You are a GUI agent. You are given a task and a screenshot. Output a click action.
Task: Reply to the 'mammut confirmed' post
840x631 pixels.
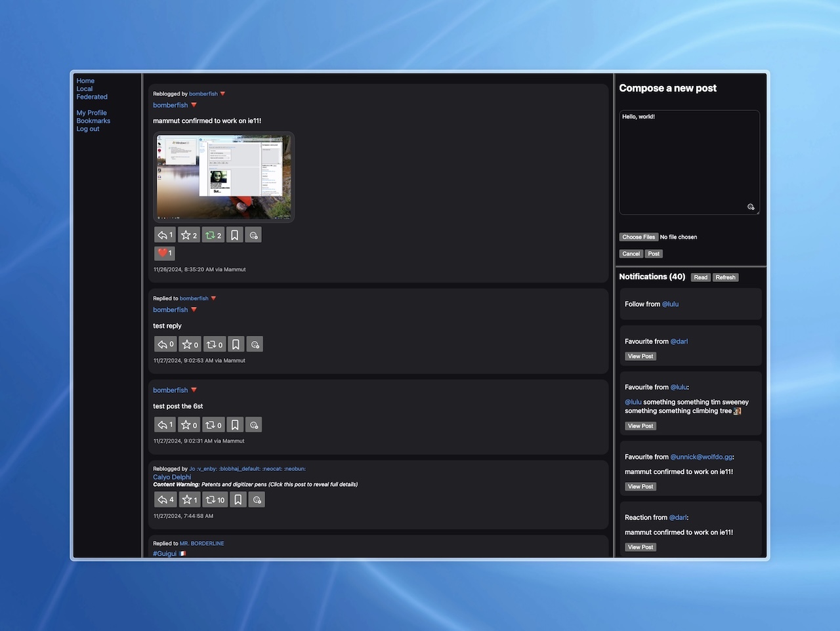(165, 235)
